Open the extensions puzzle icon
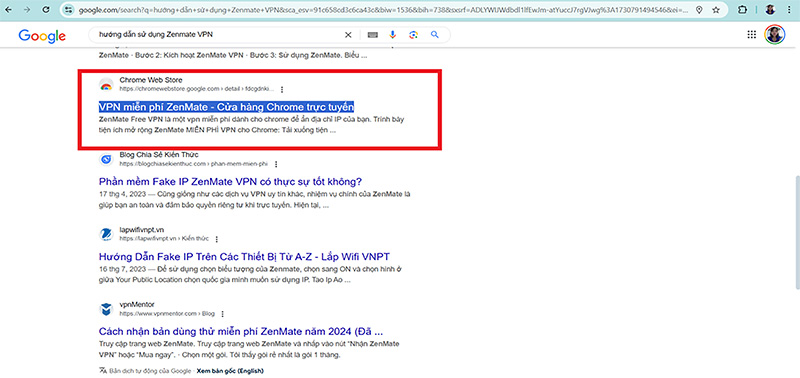 743,10
